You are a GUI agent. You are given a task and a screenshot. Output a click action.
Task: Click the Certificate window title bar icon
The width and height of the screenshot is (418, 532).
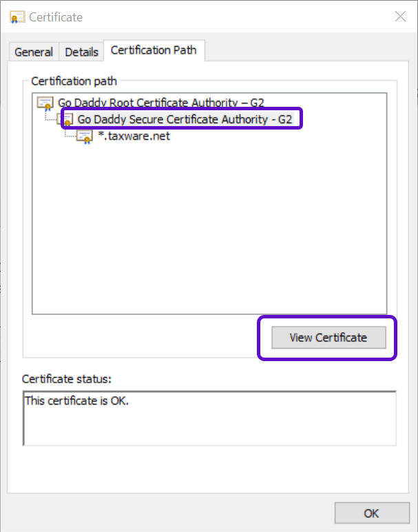tap(17, 17)
